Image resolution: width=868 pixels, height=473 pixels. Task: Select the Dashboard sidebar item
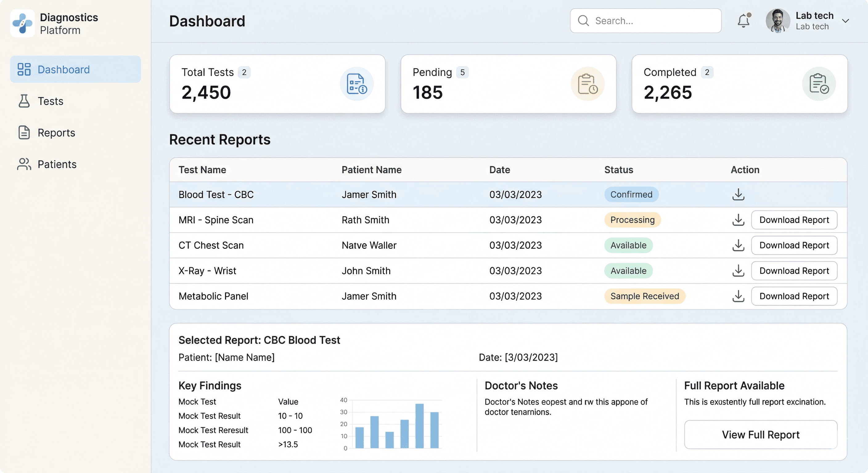63,69
